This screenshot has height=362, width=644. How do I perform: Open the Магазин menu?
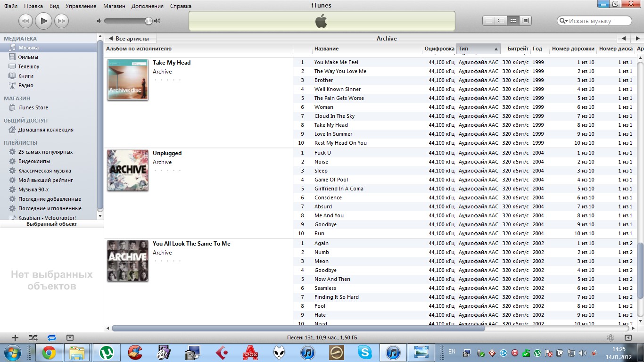[x=115, y=6]
